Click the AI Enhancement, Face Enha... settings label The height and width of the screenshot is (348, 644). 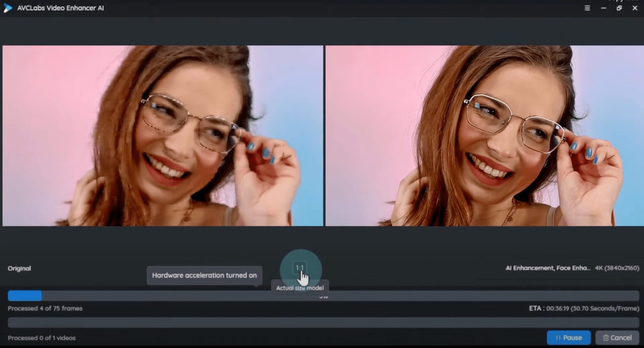click(x=548, y=268)
